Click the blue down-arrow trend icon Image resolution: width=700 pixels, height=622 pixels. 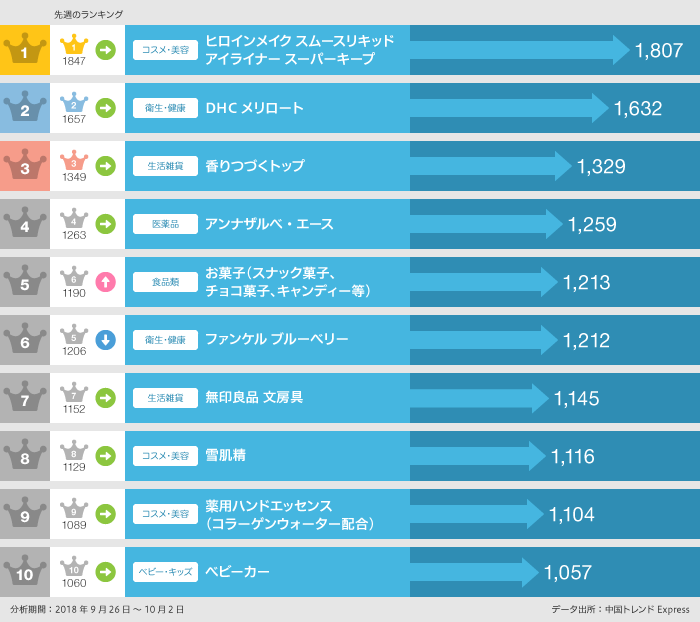[106, 340]
